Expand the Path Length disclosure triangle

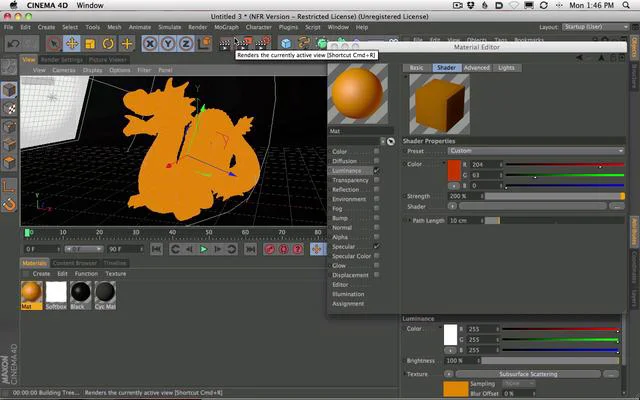(409, 220)
